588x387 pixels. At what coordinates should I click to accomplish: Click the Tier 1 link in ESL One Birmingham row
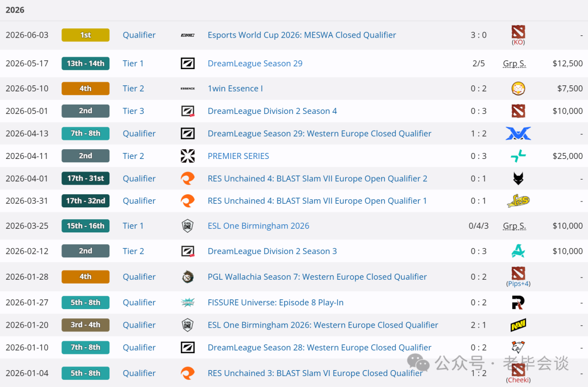133,226
